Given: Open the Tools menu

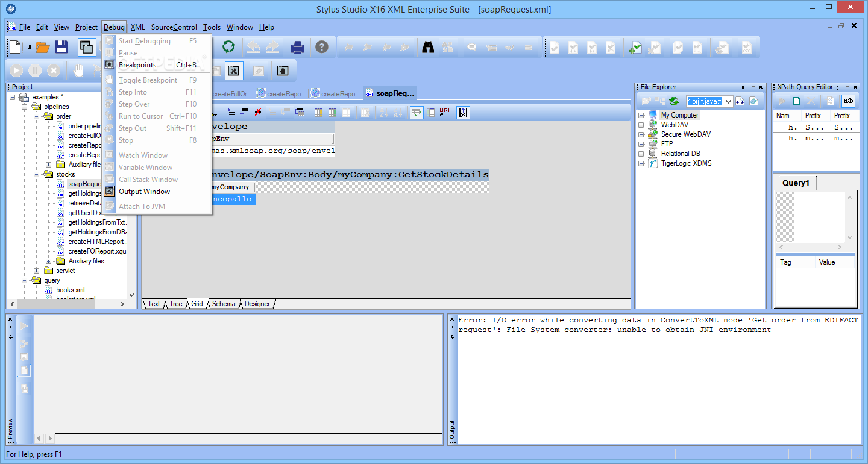Looking at the screenshot, I should (212, 27).
